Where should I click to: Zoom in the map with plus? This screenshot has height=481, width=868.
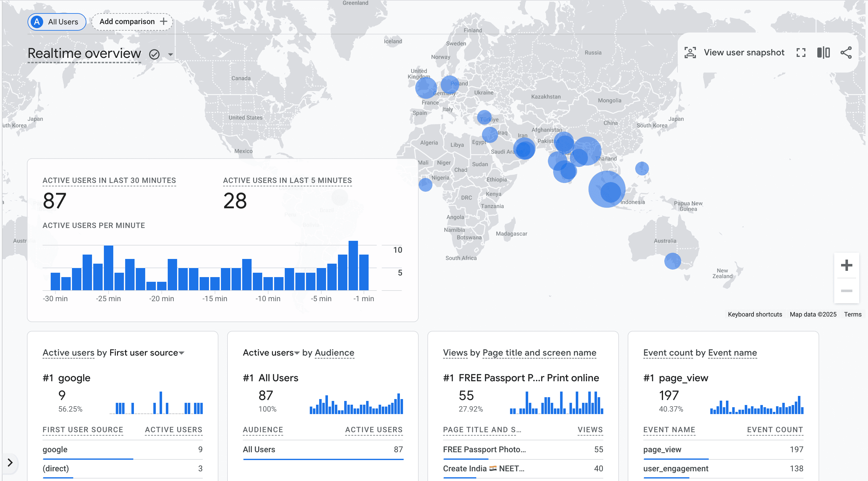846,266
